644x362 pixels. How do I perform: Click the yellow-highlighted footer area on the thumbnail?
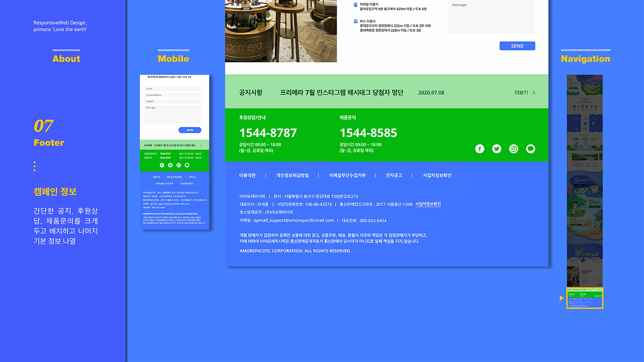coord(585,299)
